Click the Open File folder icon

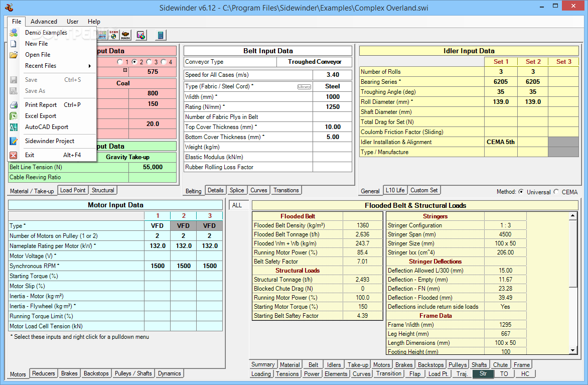(x=14, y=55)
